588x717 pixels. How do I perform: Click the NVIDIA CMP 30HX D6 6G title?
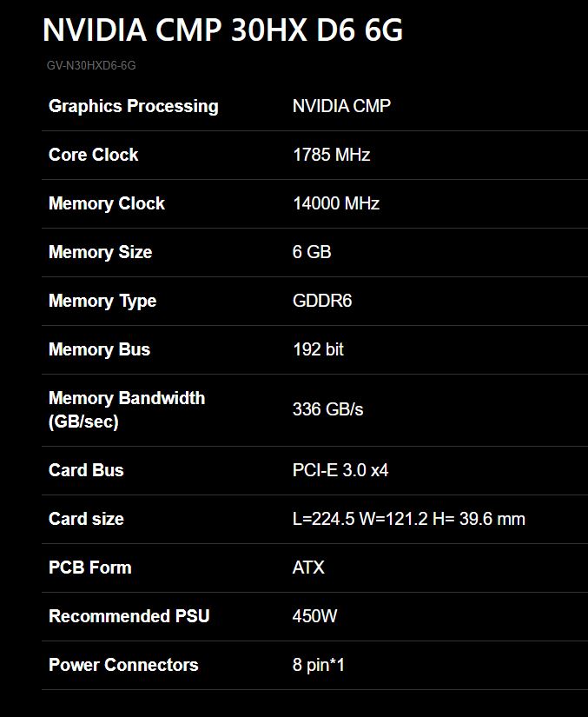pyautogui.click(x=222, y=30)
